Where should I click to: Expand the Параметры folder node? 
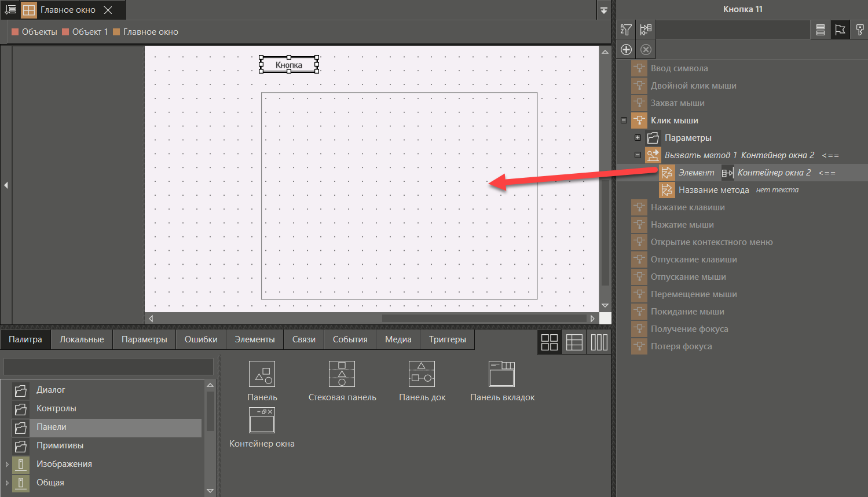click(x=638, y=138)
